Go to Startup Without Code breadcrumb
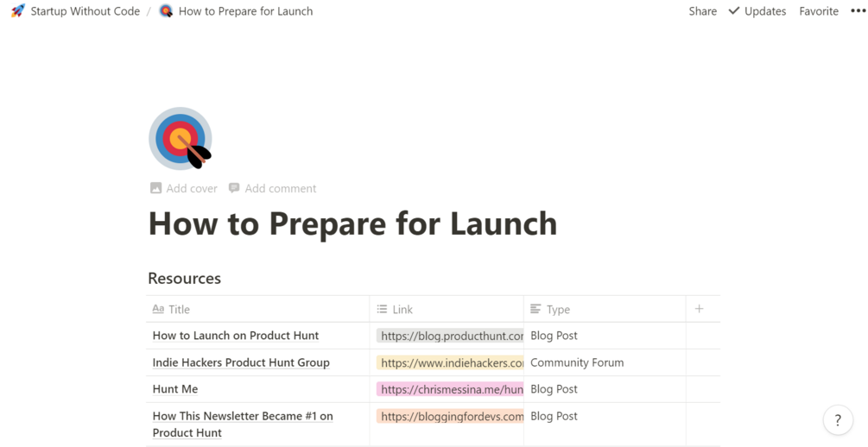Screen dimensions: 868x447 coord(85,11)
